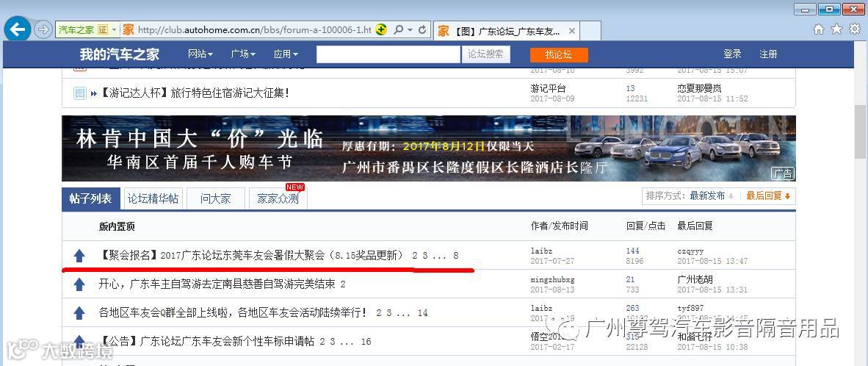The height and width of the screenshot is (366, 868).
Task: Open the address bar search dropdown arrow
Action: pyautogui.click(x=411, y=30)
